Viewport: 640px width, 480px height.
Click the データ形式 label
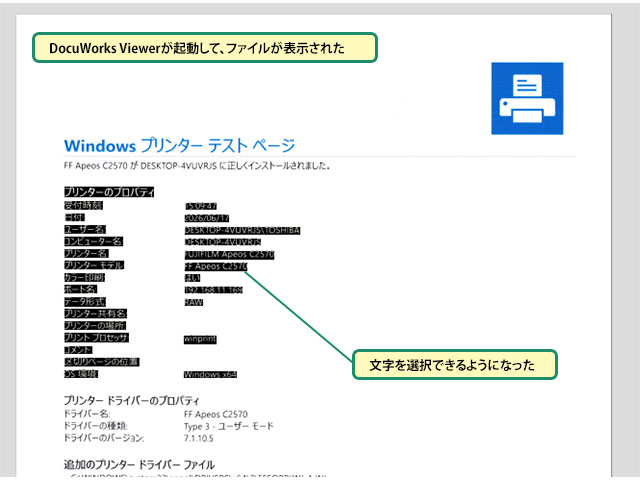click(84, 302)
